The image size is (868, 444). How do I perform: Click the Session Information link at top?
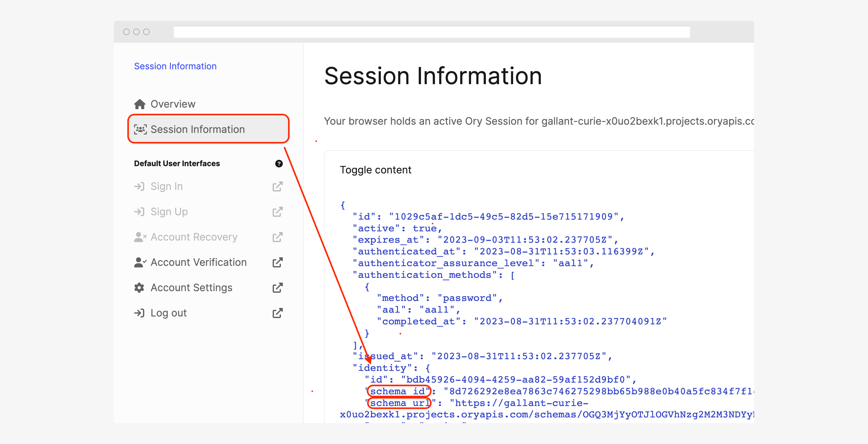175,66
